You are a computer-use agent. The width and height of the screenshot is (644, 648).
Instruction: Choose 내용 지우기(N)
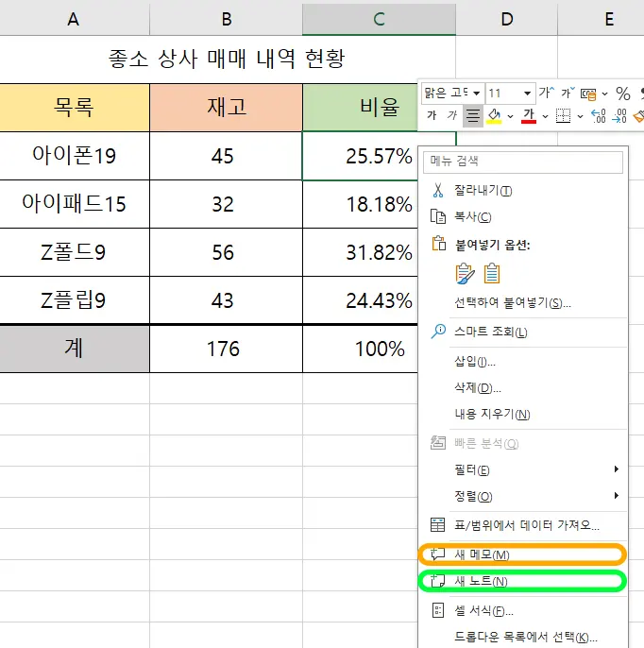[523, 414]
